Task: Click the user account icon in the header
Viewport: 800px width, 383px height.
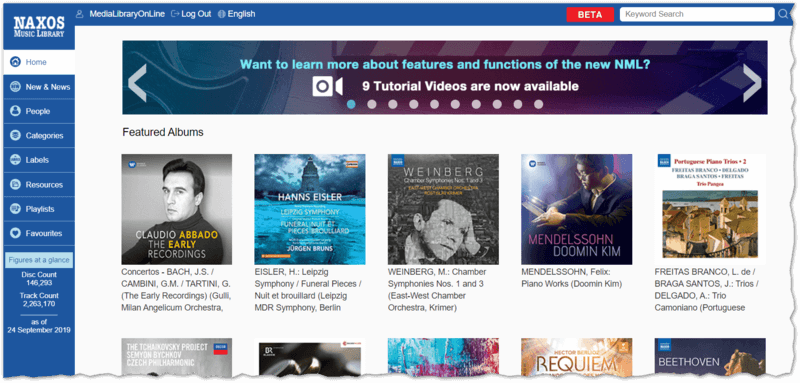Action: 80,14
